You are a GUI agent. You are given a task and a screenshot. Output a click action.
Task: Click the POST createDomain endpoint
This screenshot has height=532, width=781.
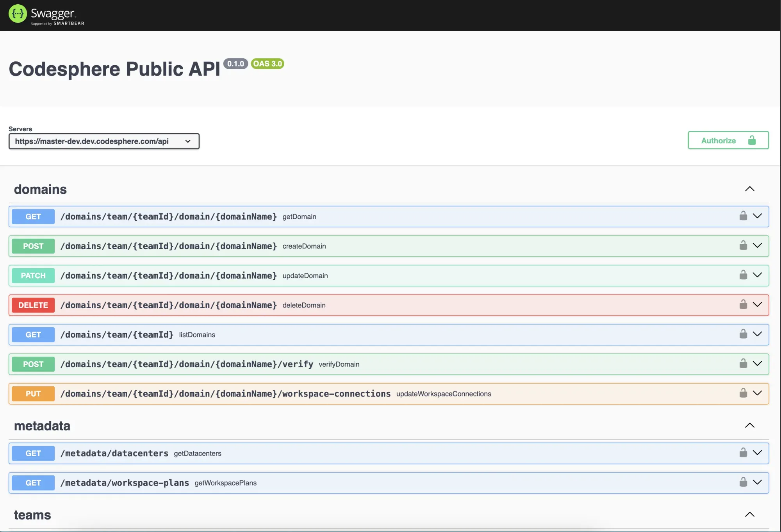tap(389, 246)
